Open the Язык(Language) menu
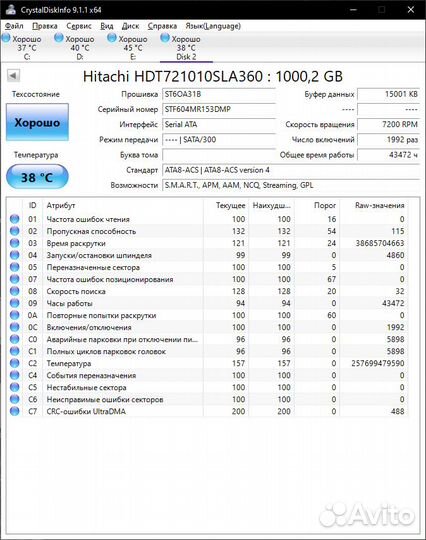 [213, 26]
